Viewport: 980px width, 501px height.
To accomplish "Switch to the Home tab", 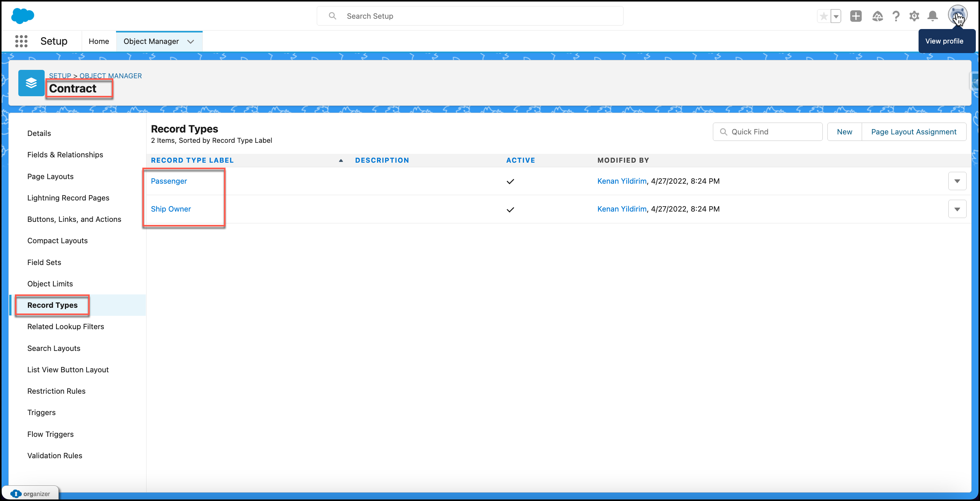I will pos(99,41).
